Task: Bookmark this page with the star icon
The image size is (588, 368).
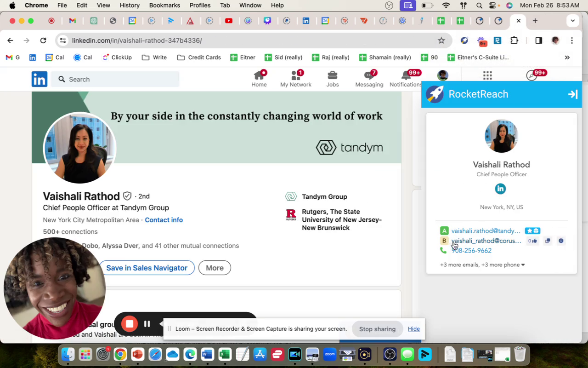Action: coord(441,40)
